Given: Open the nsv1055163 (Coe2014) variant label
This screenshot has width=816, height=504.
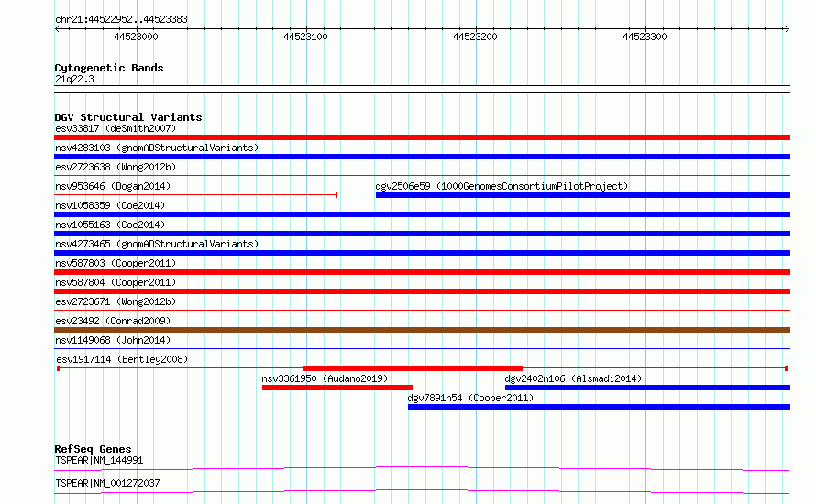Looking at the screenshot, I should [110, 225].
